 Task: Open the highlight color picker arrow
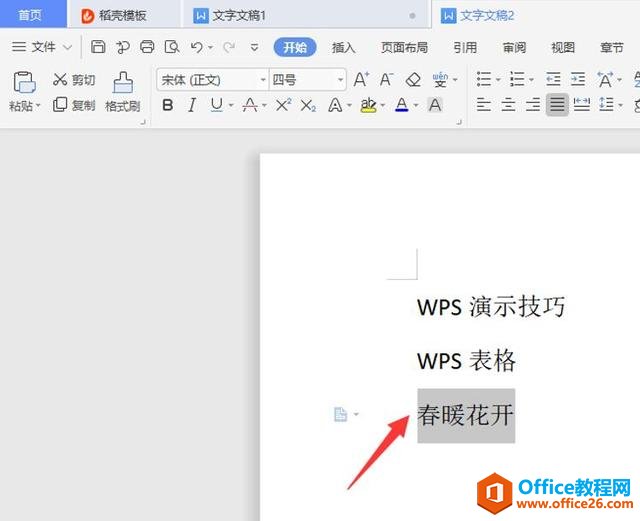[383, 105]
